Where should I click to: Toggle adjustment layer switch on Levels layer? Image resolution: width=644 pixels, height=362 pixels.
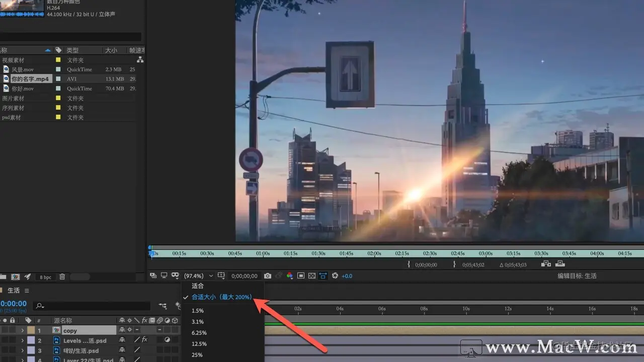coord(167,340)
